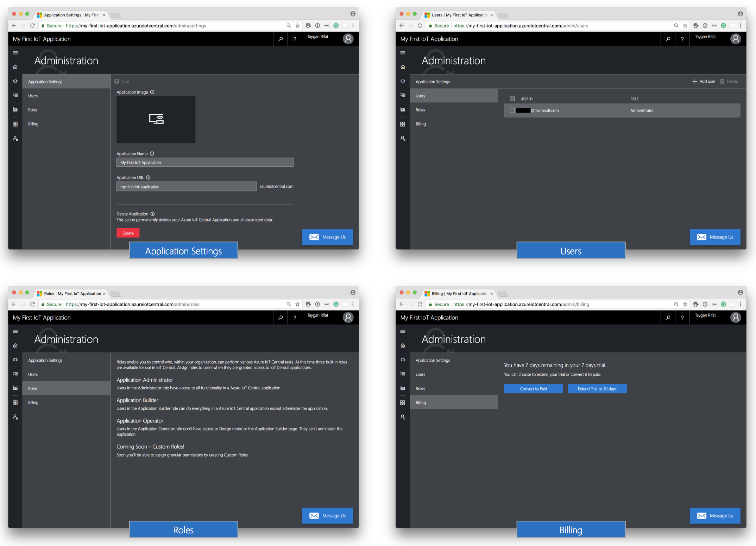Select Users menu item in Application Settings window
Image resolution: width=756 pixels, height=546 pixels.
(67, 96)
